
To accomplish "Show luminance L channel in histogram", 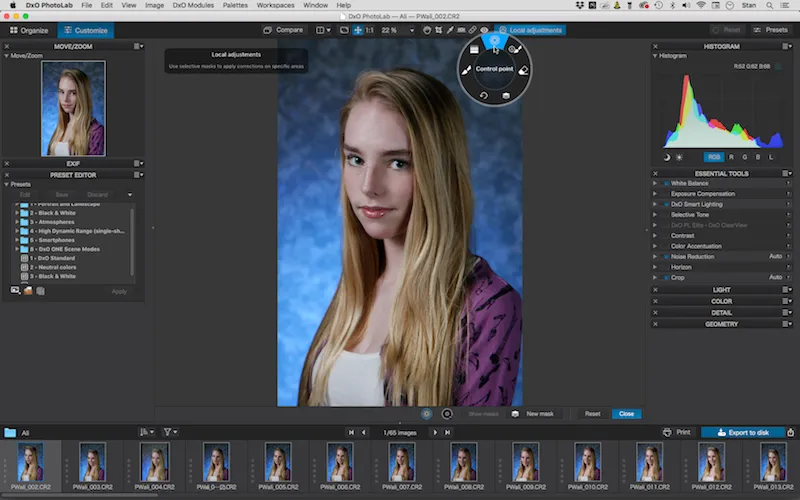I will [771, 157].
